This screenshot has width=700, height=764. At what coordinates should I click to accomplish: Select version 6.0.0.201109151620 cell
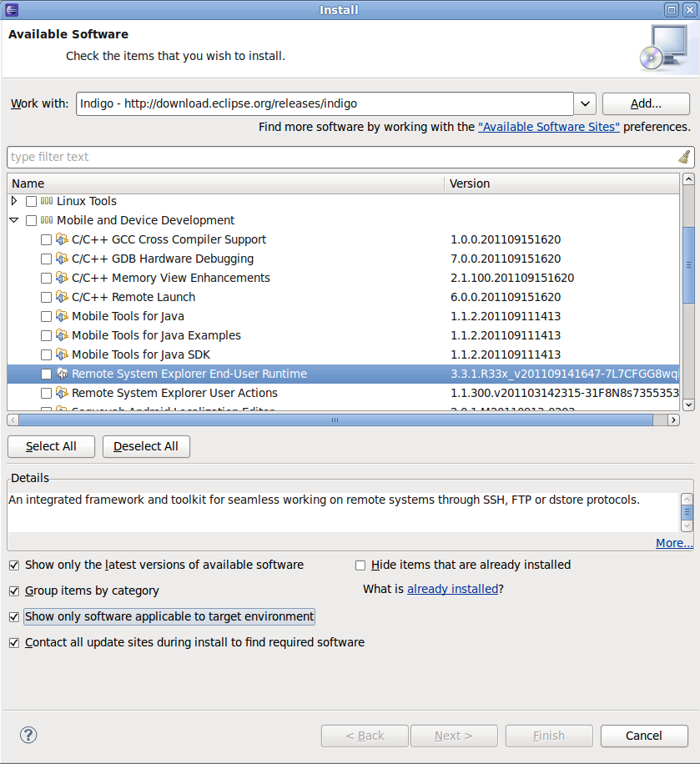506,297
